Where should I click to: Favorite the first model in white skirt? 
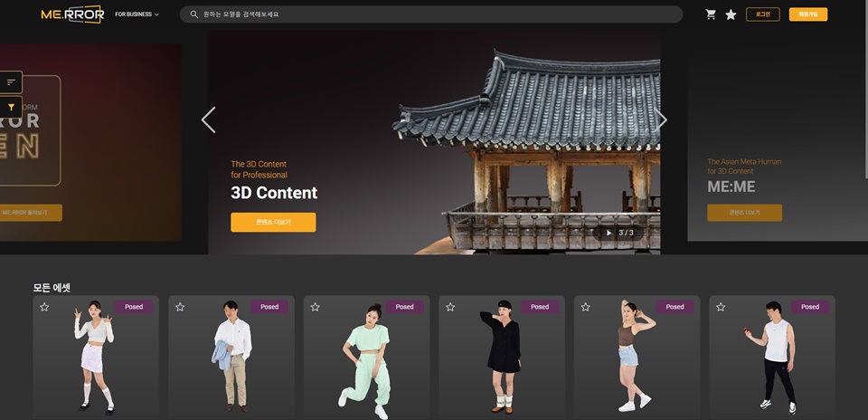pos(44,307)
